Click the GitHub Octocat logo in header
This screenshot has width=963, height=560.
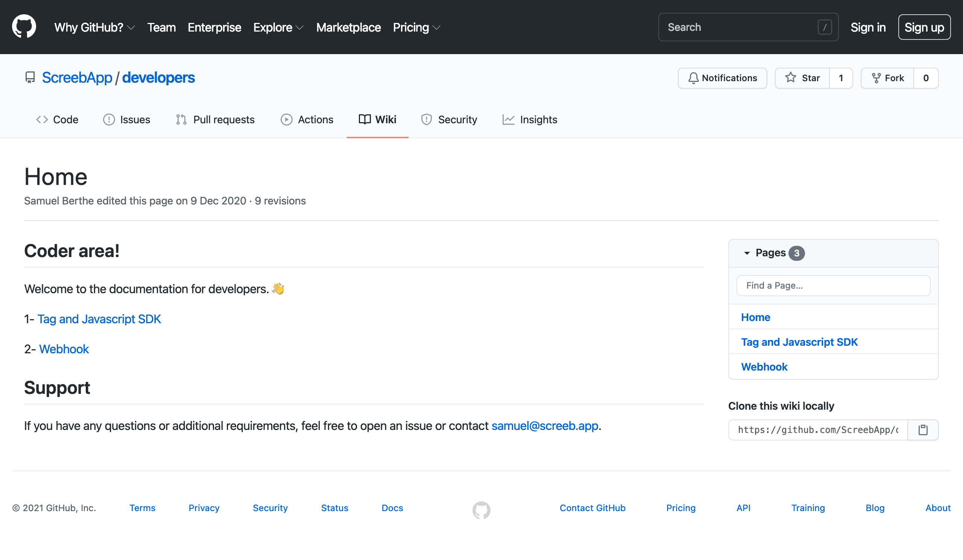[x=24, y=27]
